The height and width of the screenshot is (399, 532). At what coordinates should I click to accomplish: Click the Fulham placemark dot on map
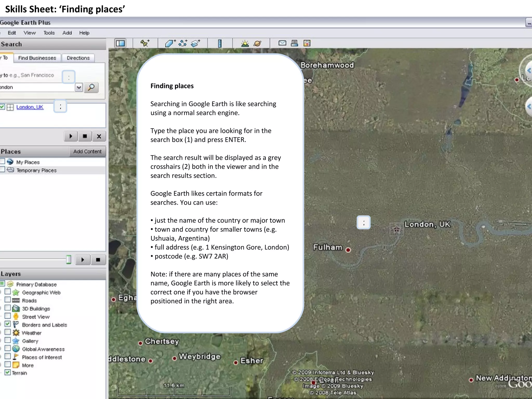point(348,250)
